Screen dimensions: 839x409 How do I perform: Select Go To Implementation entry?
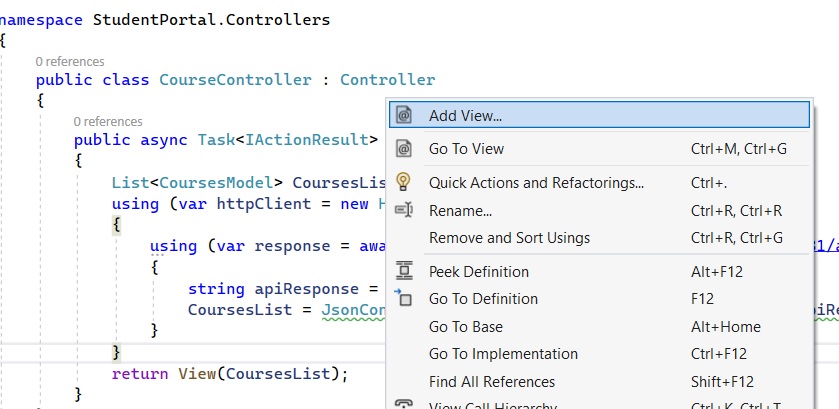coord(599,354)
